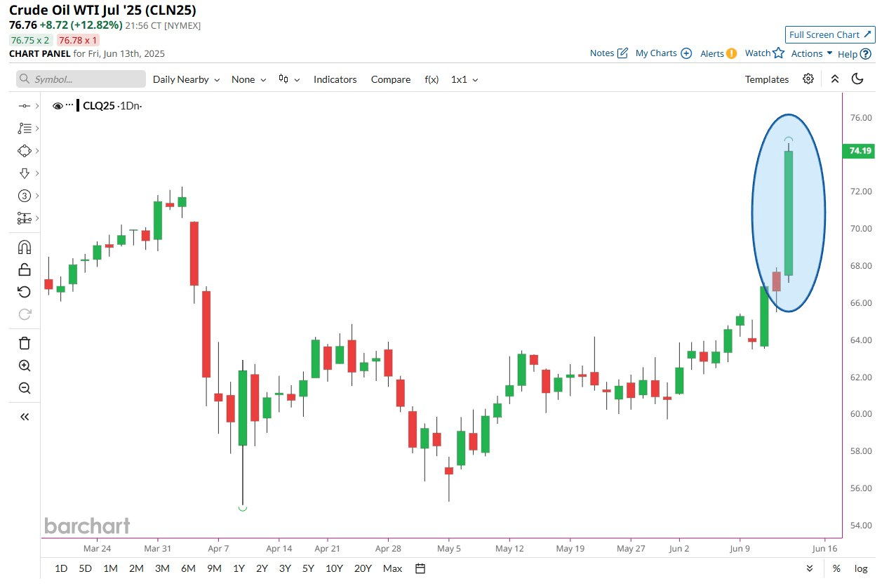Expand the 1x1 grid layout dropdown
This screenshot has width=889, height=588.
point(464,79)
